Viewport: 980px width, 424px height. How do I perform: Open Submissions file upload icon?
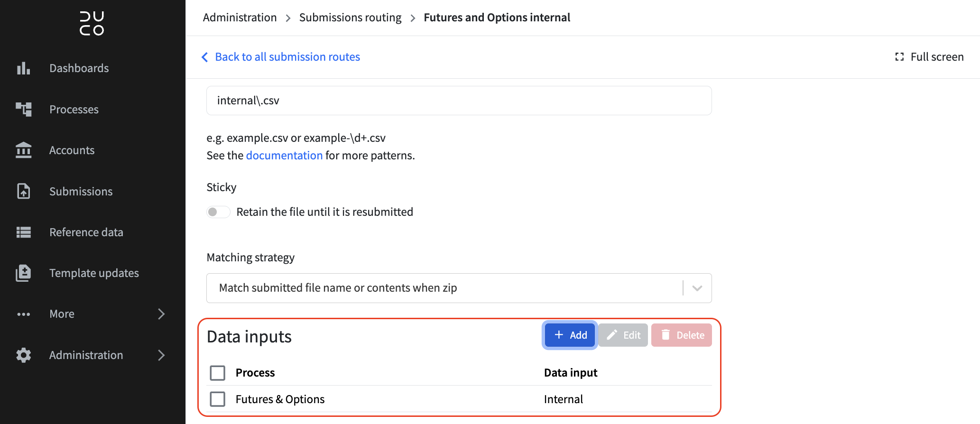click(x=23, y=191)
